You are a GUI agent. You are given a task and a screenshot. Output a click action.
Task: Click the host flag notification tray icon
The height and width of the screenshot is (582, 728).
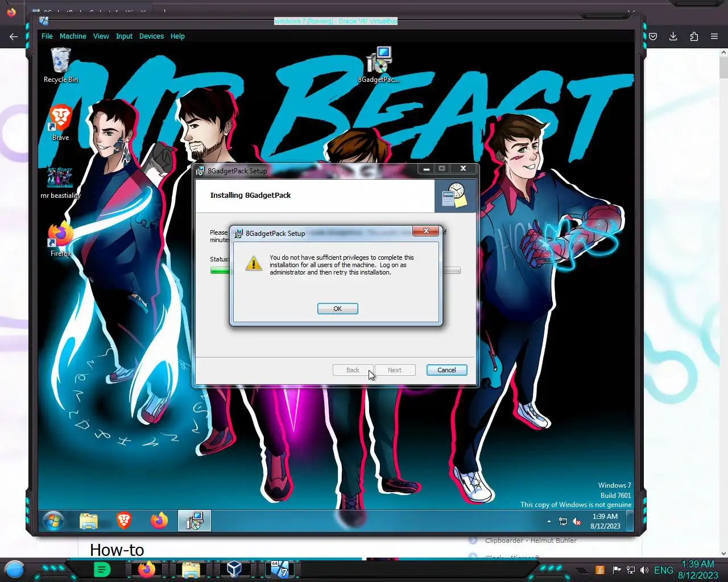pyautogui.click(x=617, y=570)
